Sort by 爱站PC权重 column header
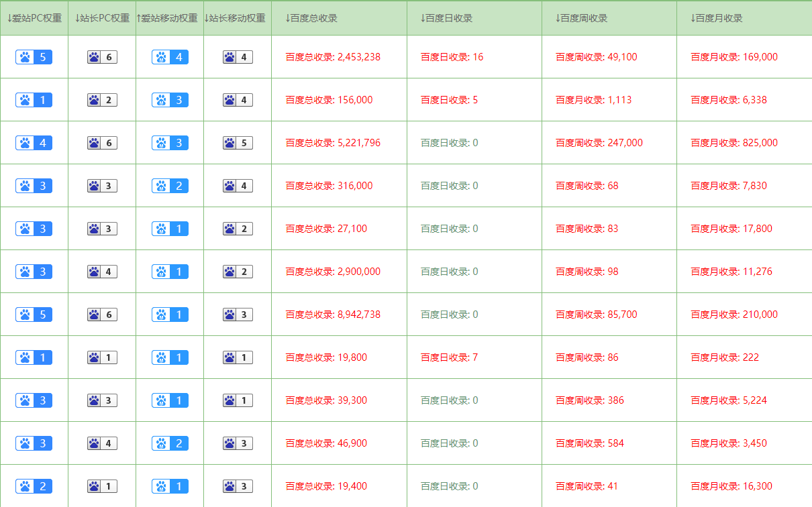The width and height of the screenshot is (812, 507). click(x=34, y=18)
